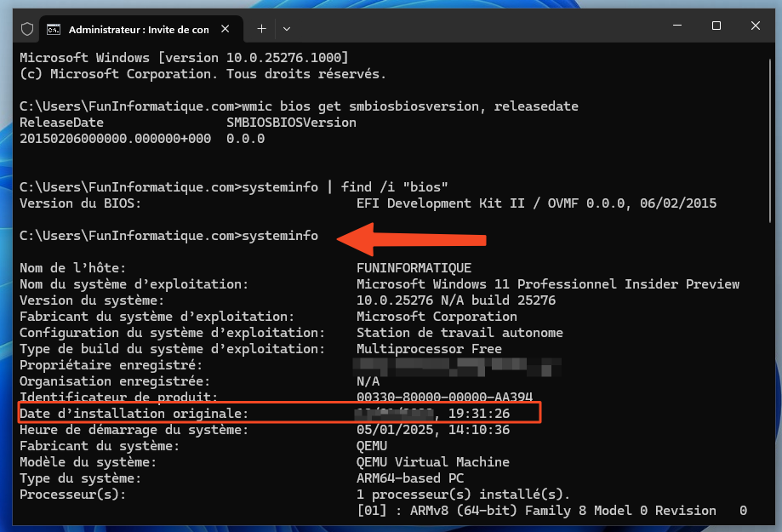Click the command prompt icon on the tab

pos(54,29)
